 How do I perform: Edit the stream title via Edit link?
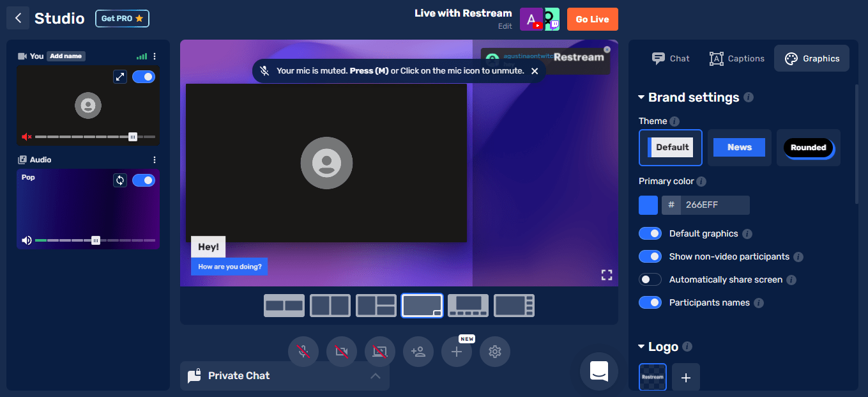coord(505,26)
